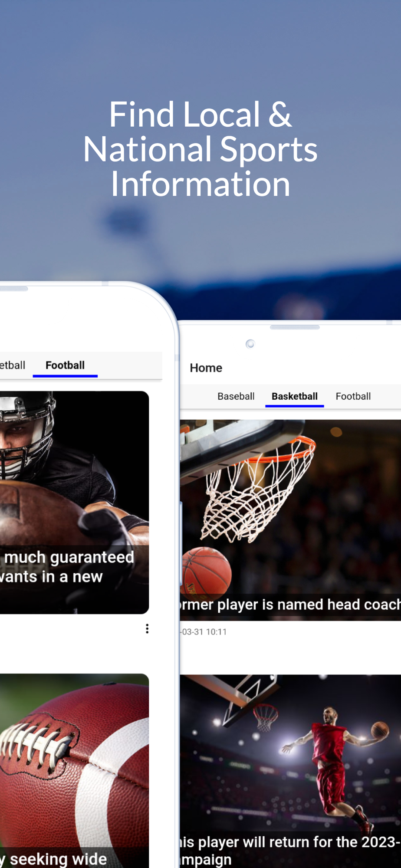
Task: Open the Football tab on right phone
Action: (353, 396)
